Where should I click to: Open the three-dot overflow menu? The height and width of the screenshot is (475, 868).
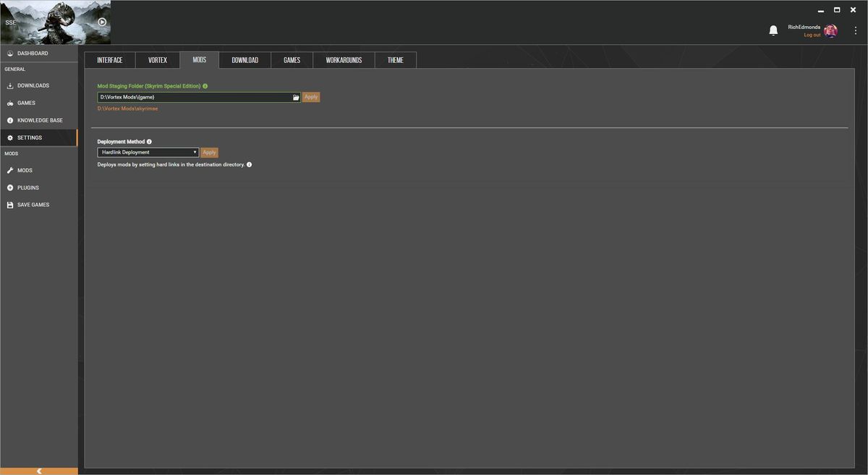(856, 30)
